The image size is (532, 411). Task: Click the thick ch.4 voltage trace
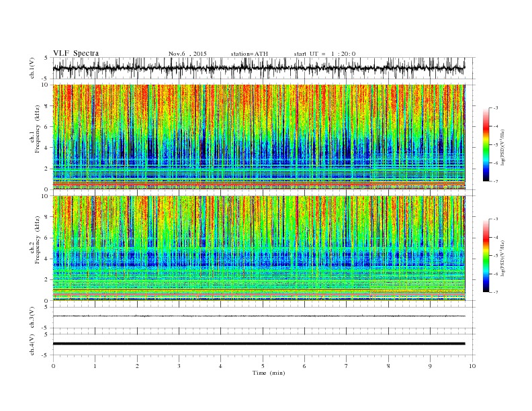coord(259,344)
